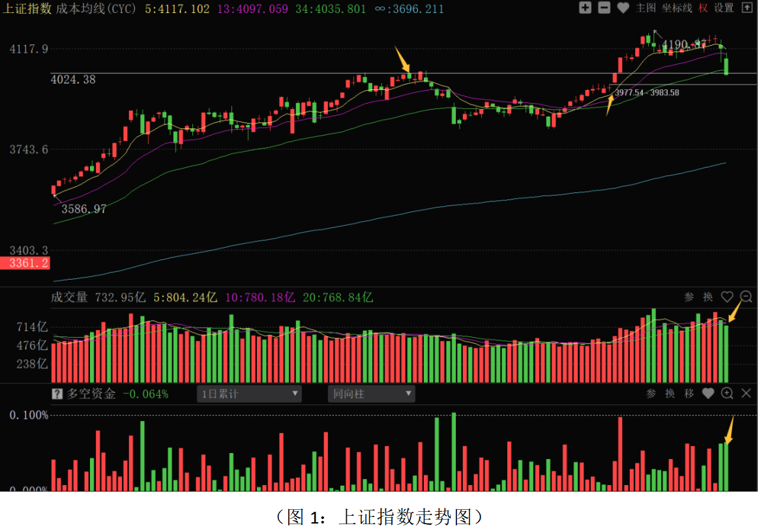The height and width of the screenshot is (532, 759).
Task: Click the plus zoom icon in top toolbar
Action: coord(585,8)
